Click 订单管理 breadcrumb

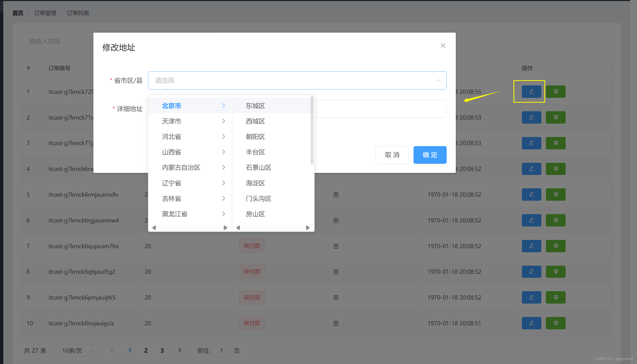45,13
